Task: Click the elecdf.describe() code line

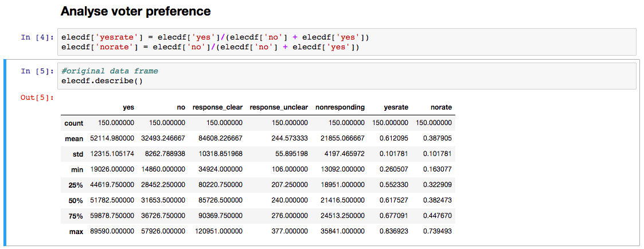Action: pyautogui.click(x=102, y=80)
